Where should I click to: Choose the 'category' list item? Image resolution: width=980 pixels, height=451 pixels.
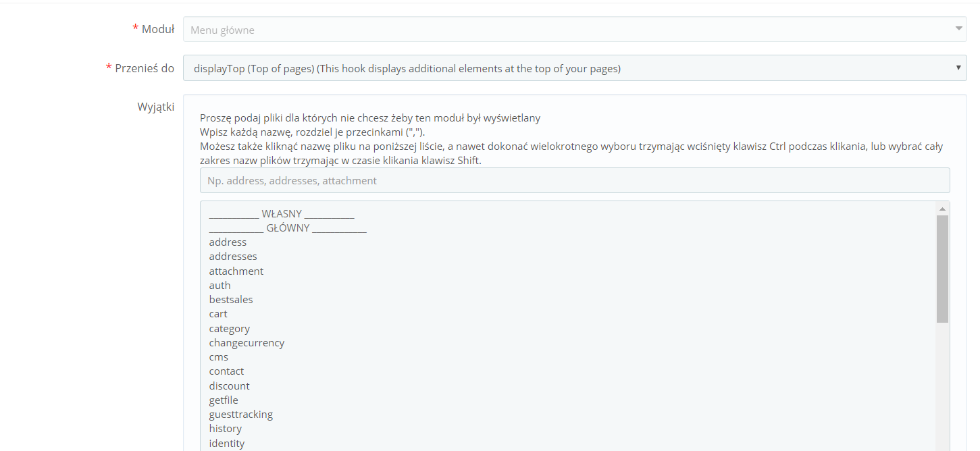(230, 329)
